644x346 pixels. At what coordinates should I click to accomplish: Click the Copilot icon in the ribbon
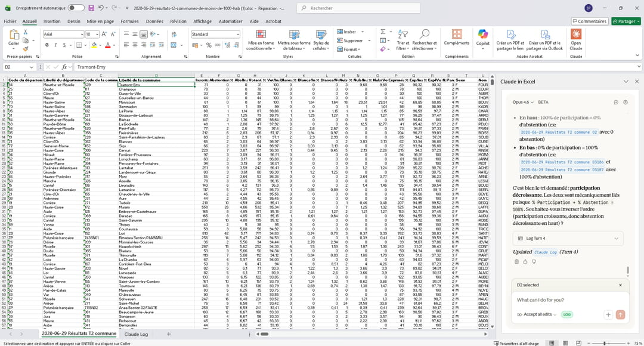pos(482,37)
